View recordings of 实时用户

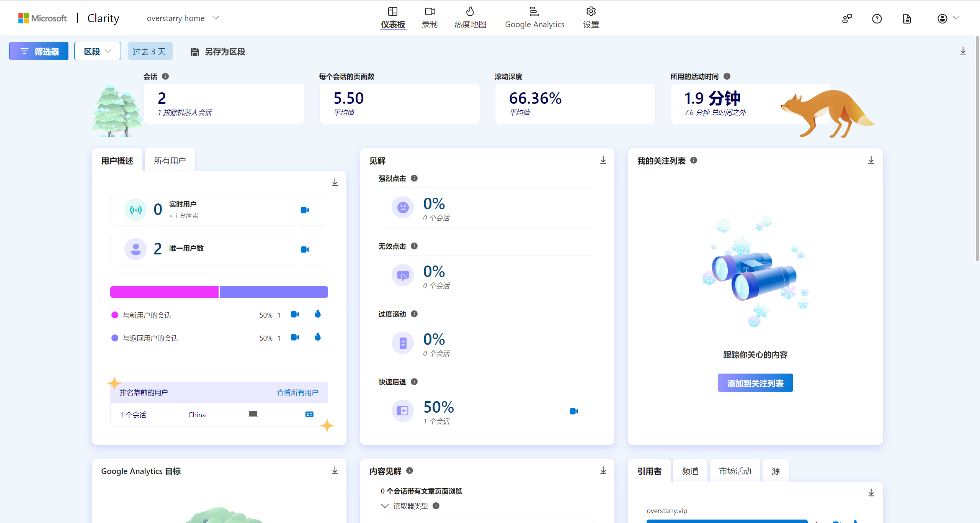[305, 210]
